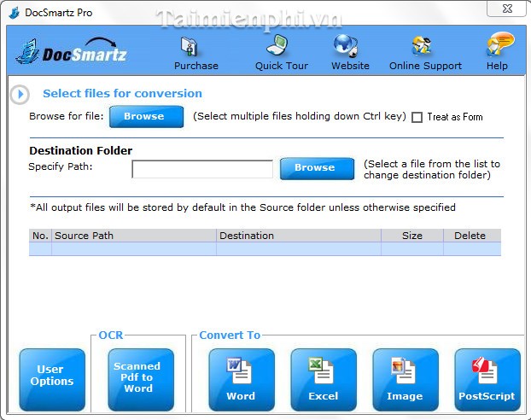Image resolution: width=531 pixels, height=420 pixels.
Task: Convert to Excel spreadsheet button
Action: [x=324, y=380]
